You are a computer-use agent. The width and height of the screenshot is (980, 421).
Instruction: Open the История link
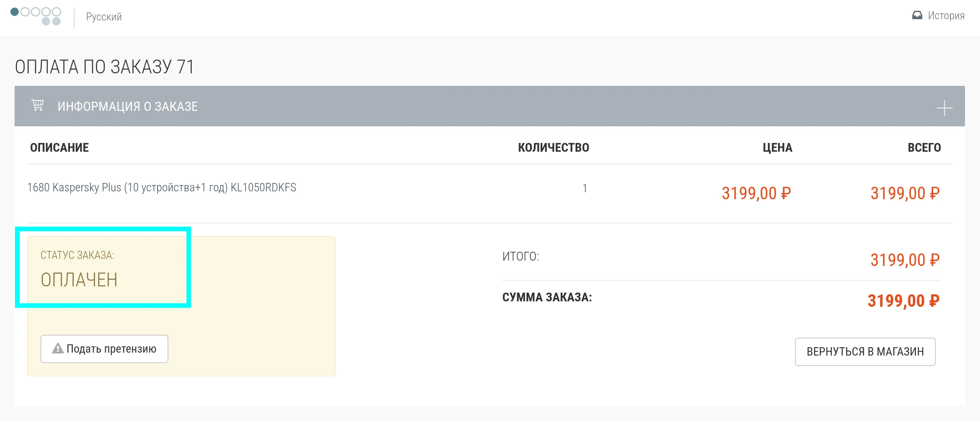(946, 16)
